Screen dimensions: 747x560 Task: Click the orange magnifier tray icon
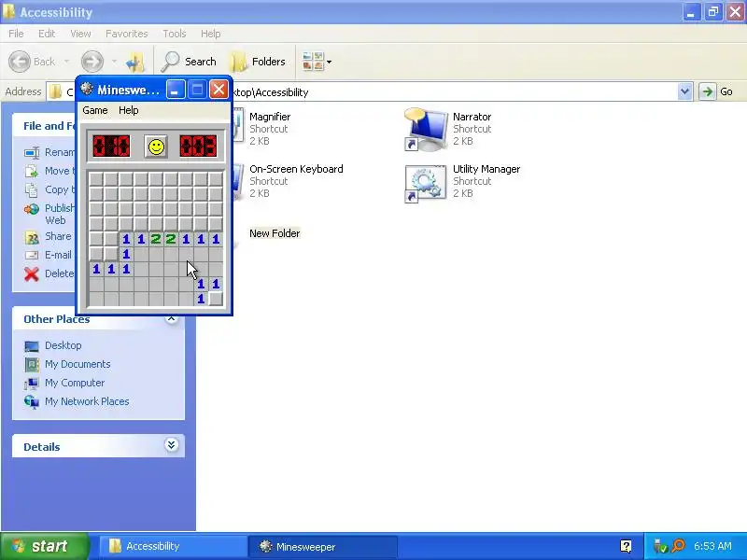(679, 546)
